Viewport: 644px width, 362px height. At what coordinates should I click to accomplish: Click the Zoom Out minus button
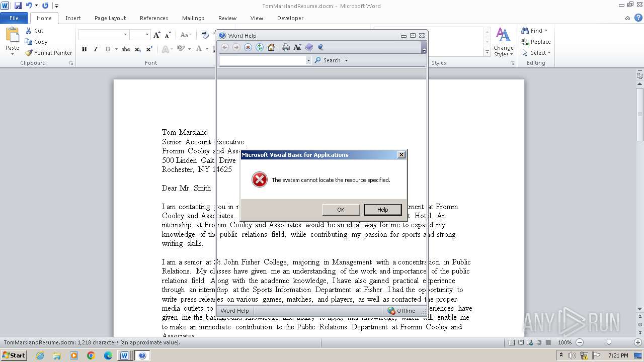pos(580,342)
